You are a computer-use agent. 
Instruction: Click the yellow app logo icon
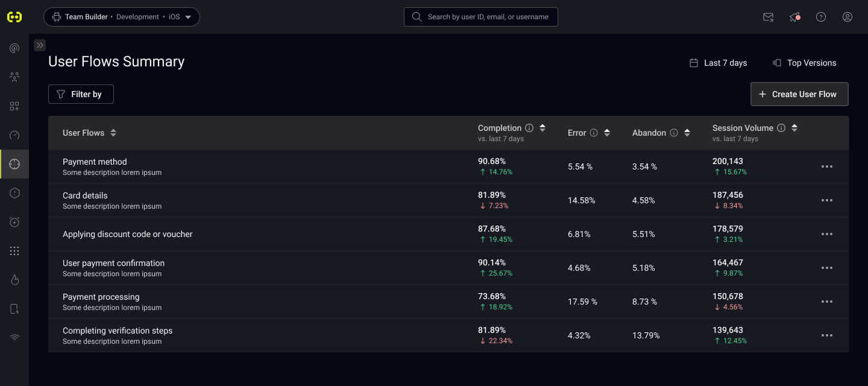[x=14, y=17]
